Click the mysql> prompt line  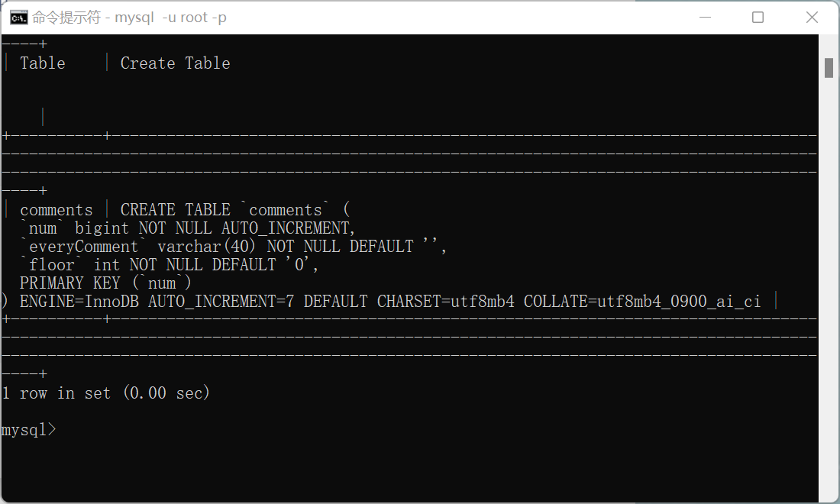pyautogui.click(x=29, y=429)
